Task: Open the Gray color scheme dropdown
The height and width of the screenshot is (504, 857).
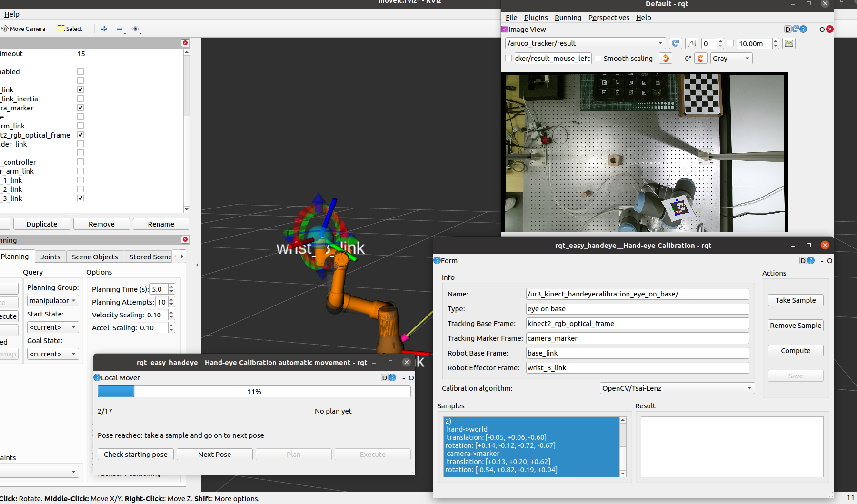Action: click(731, 58)
